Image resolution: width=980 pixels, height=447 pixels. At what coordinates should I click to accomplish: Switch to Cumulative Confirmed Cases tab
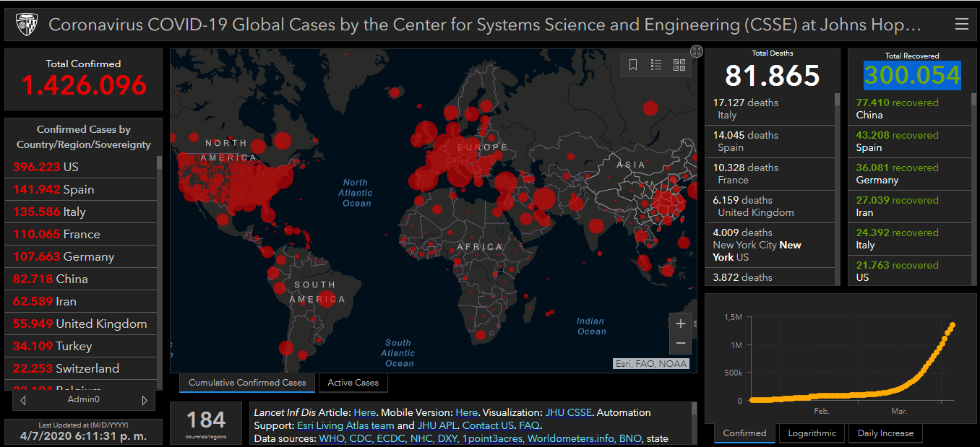pyautogui.click(x=247, y=383)
